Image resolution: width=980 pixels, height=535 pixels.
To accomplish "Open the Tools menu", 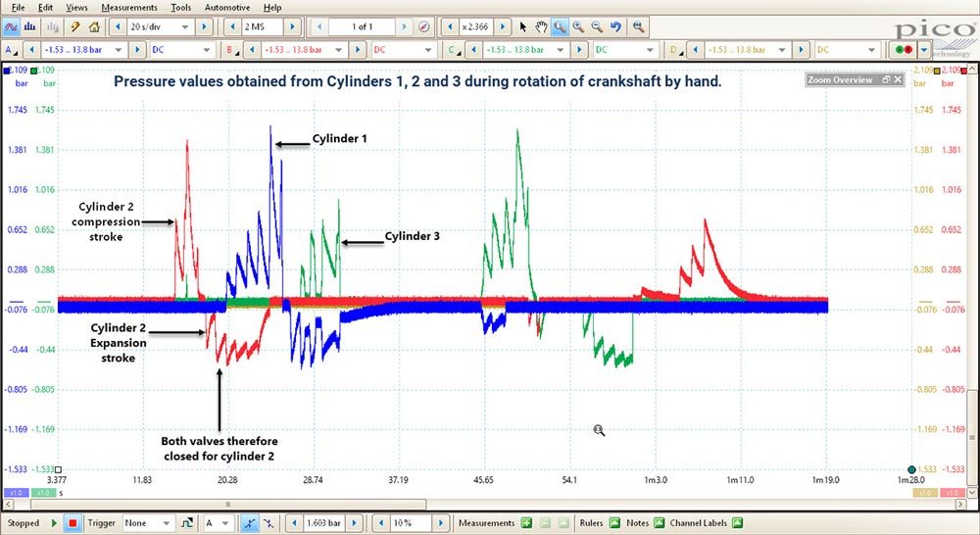I will pos(180,8).
